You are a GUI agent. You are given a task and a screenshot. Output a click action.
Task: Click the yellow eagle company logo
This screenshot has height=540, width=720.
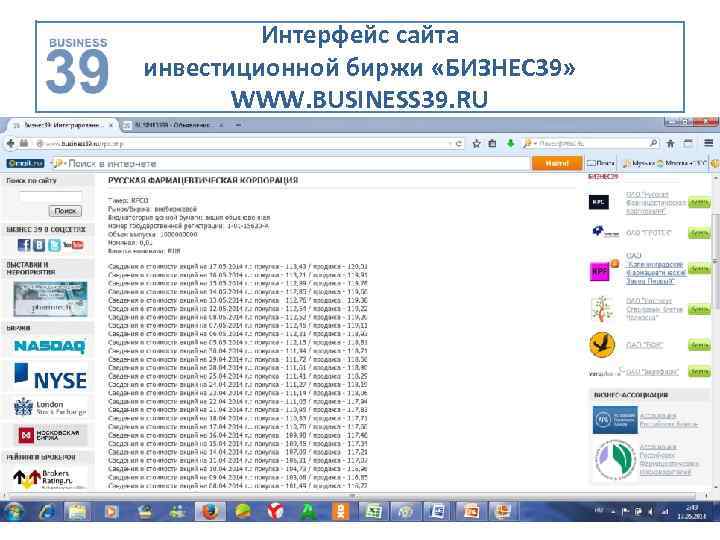click(602, 345)
